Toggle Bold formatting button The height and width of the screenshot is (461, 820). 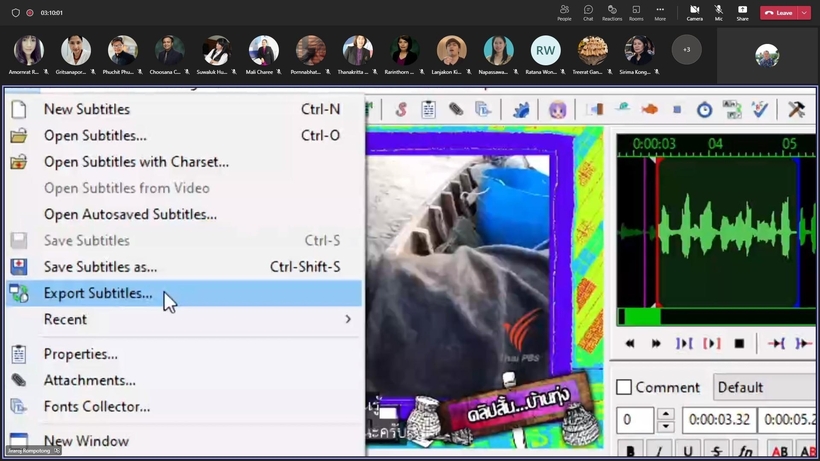[630, 451]
